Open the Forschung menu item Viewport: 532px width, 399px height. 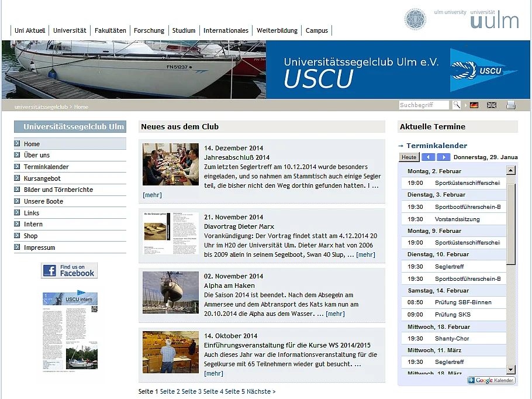149,30
